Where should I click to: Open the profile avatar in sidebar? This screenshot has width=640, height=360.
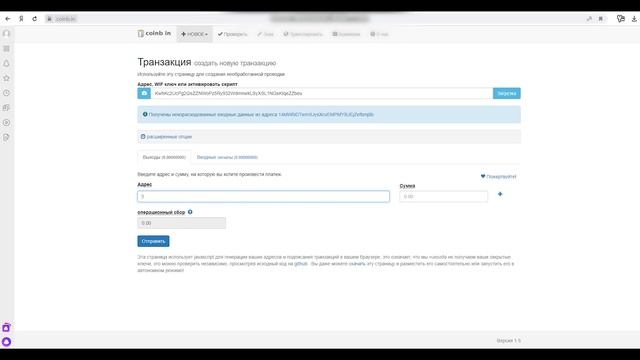coord(7,33)
